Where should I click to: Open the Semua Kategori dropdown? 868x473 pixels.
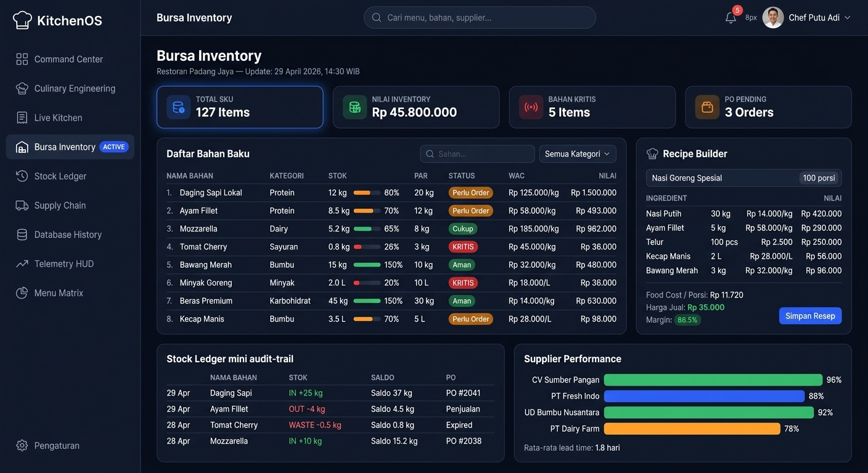coord(577,153)
